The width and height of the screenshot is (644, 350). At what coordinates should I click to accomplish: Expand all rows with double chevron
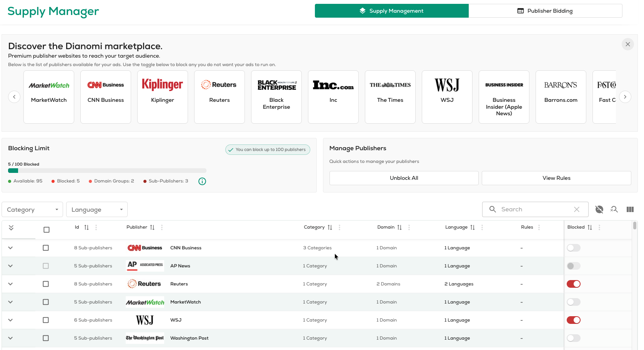pos(11,228)
